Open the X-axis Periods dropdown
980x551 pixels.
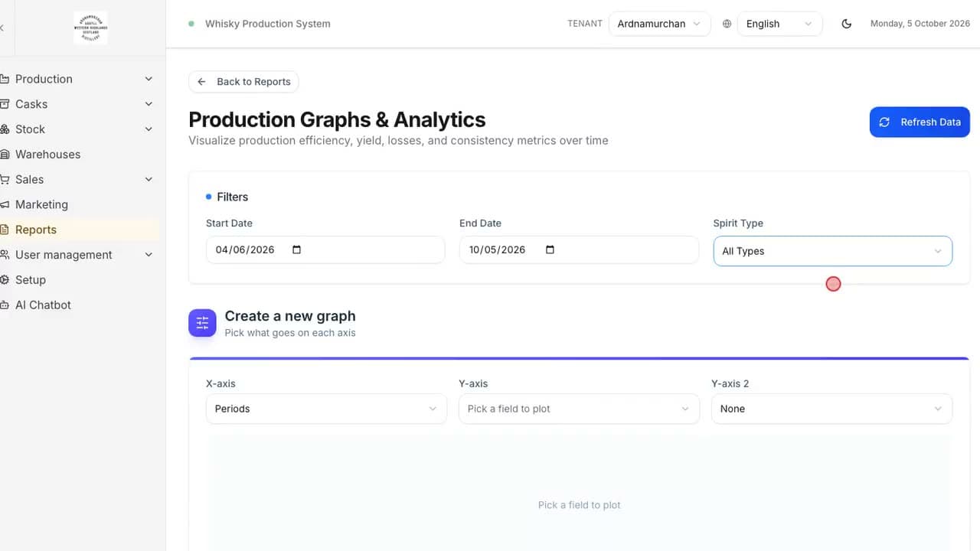326,409
